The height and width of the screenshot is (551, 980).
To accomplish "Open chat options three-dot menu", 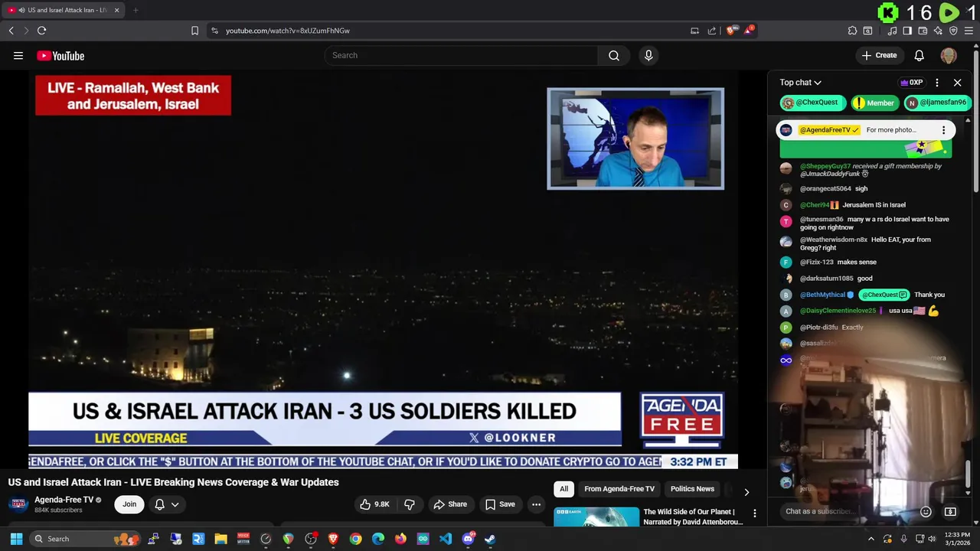I will 936,83.
